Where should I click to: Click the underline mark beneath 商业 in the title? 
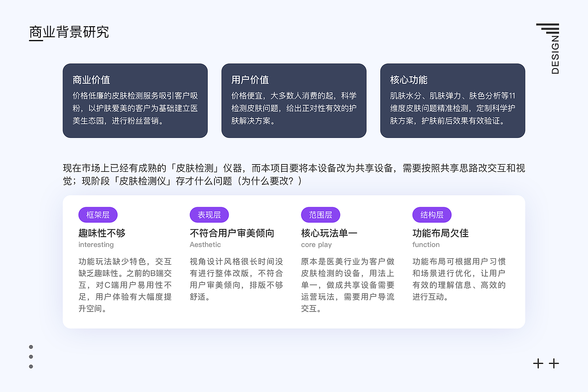(36, 40)
